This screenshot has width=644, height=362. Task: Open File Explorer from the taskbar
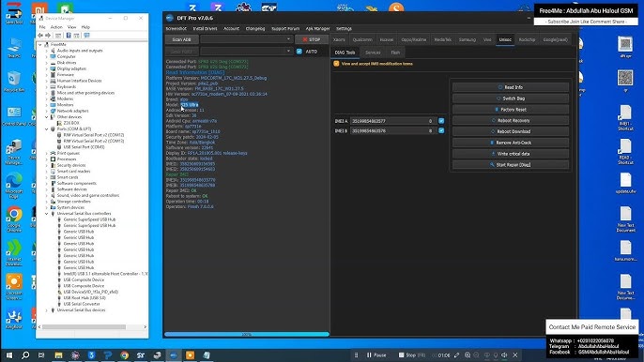tap(58, 355)
